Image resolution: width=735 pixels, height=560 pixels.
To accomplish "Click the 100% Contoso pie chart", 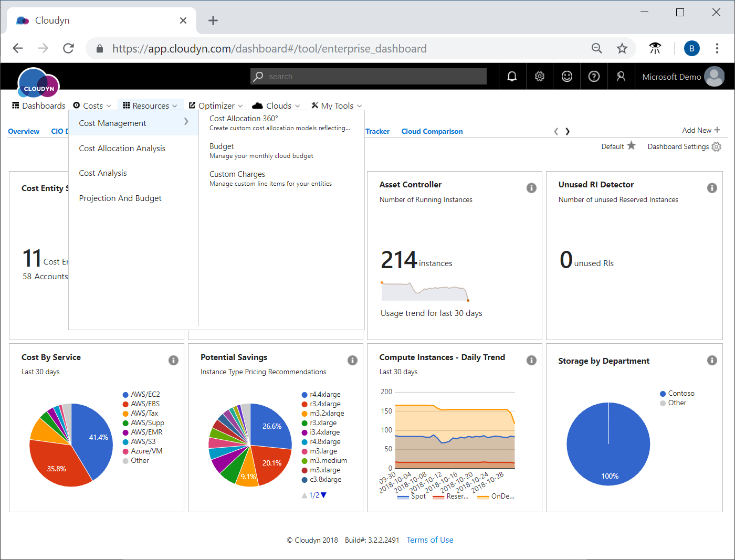I will click(x=608, y=444).
